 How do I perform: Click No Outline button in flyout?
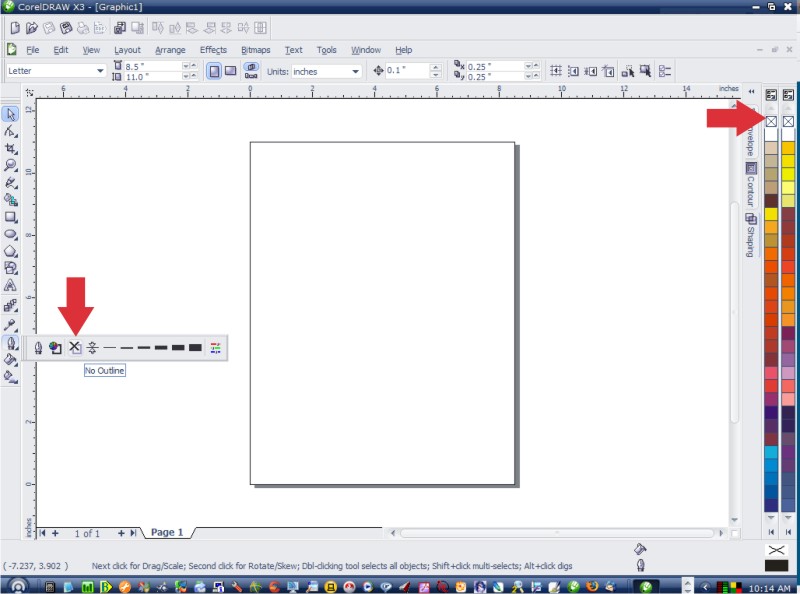pos(74,348)
